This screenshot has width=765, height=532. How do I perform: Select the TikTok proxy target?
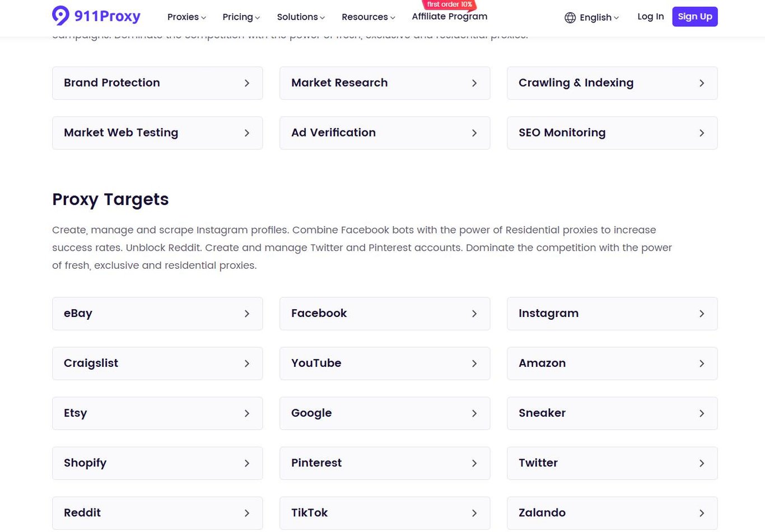pos(385,513)
